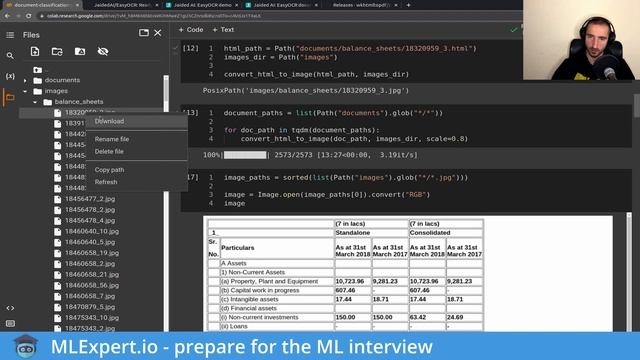Click the file tree scrollbar
The height and width of the screenshot is (360, 640).
click(x=166, y=89)
